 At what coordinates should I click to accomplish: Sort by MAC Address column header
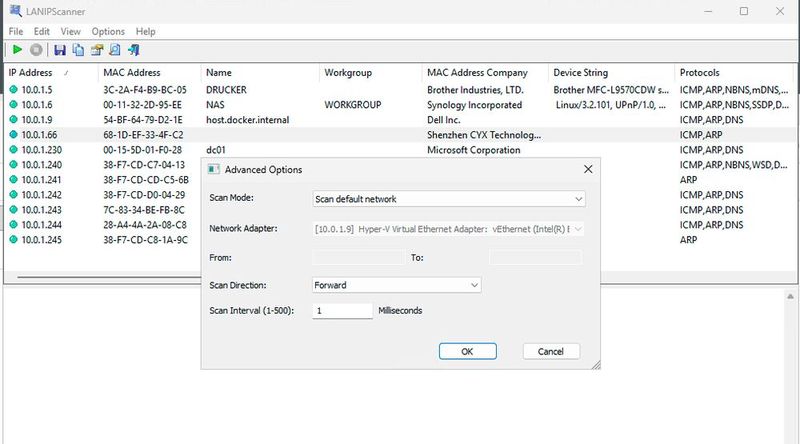[x=149, y=72]
